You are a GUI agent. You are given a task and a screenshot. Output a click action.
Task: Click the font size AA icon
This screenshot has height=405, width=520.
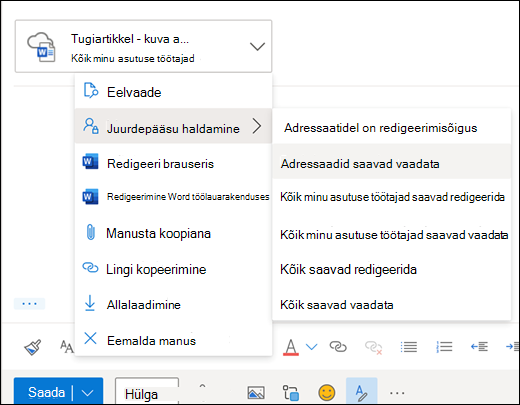tap(67, 347)
